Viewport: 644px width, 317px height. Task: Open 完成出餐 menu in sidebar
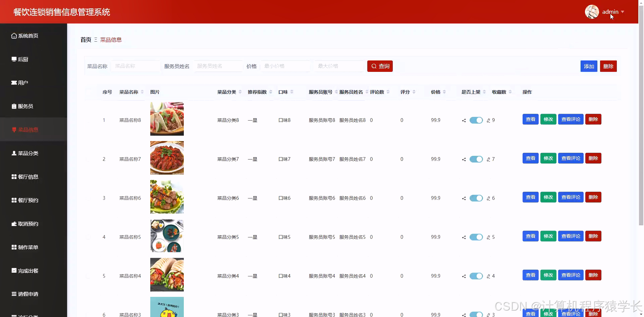(x=34, y=271)
